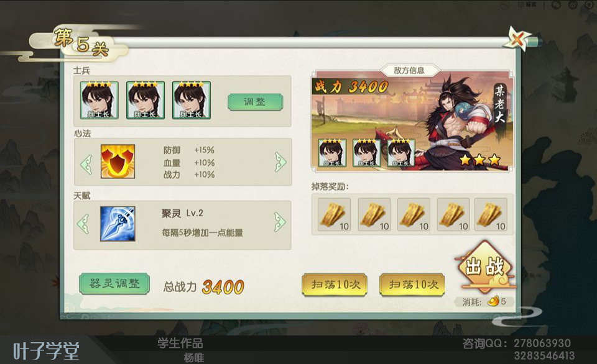Image resolution: width=597 pixels, height=364 pixels.
Task: Open 器灵调整 settings
Action: tap(114, 284)
